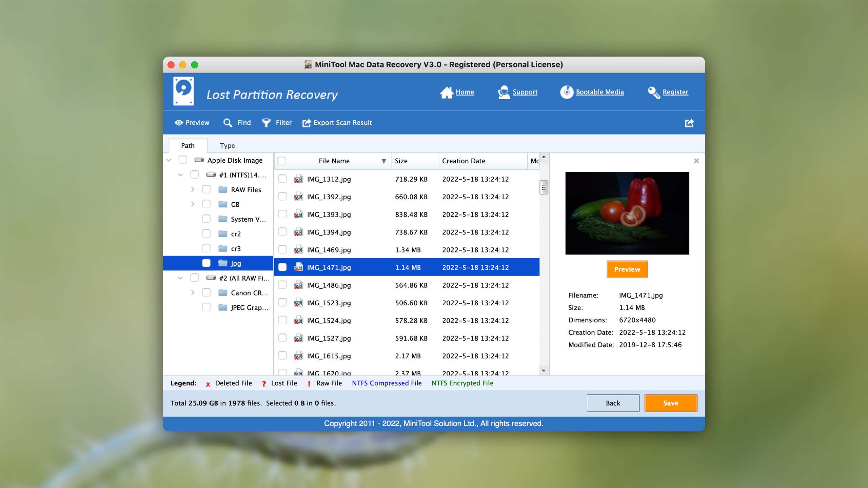Click the Size column header
The image size is (868, 488).
click(x=415, y=161)
